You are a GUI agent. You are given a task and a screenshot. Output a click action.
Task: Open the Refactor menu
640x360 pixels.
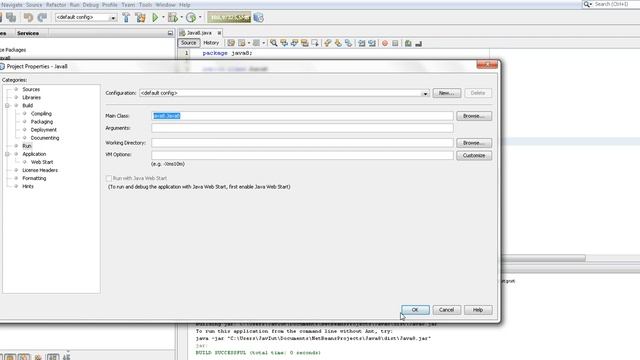point(56,5)
